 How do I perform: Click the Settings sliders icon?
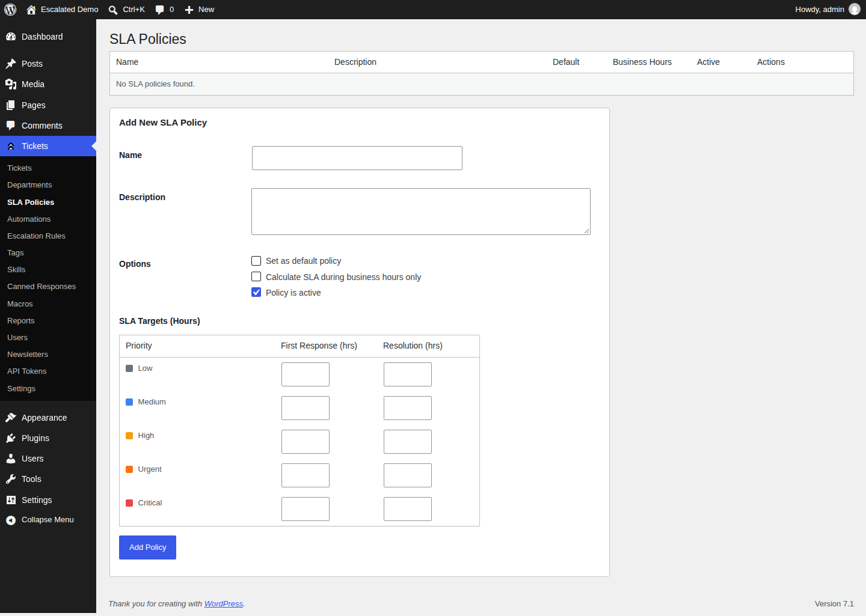[x=11, y=500]
